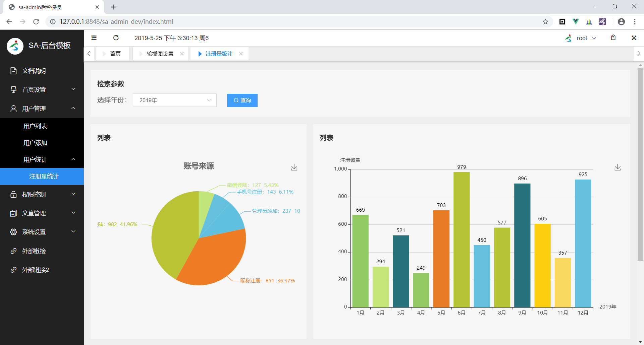644x345 pixels.
Task: Go back in the browser
Action: point(9,22)
